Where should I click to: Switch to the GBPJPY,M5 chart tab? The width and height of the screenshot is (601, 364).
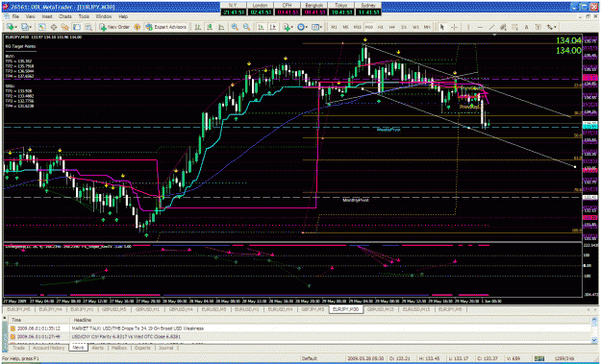313,309
